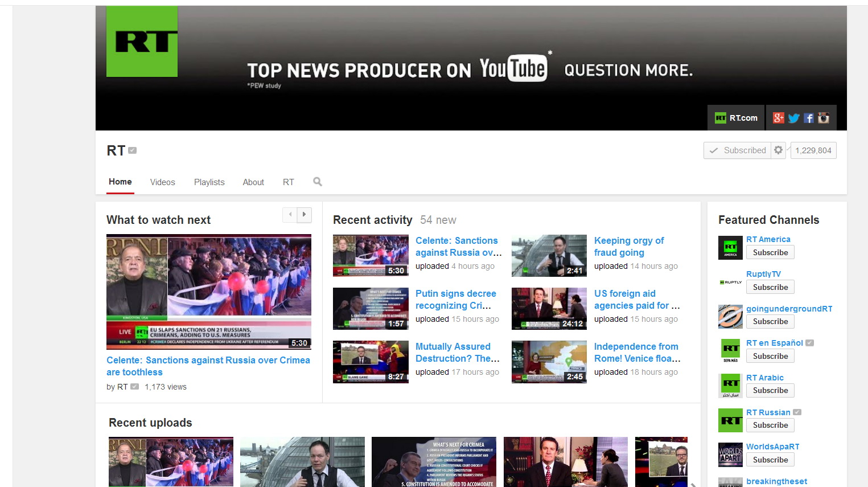Click the green RT channel logo
Viewport: 868px width, 487px height.
pyautogui.click(x=142, y=42)
